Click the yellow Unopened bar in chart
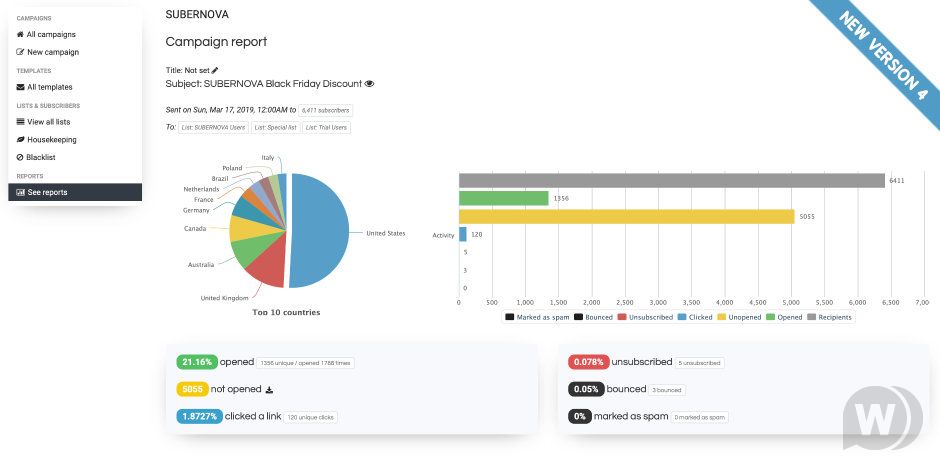The height and width of the screenshot is (467, 940). pos(626,216)
